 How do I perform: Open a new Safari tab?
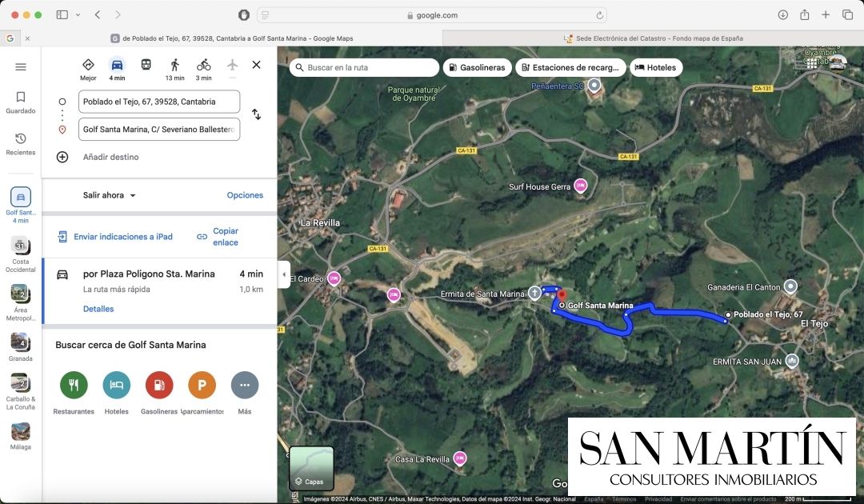tap(826, 15)
